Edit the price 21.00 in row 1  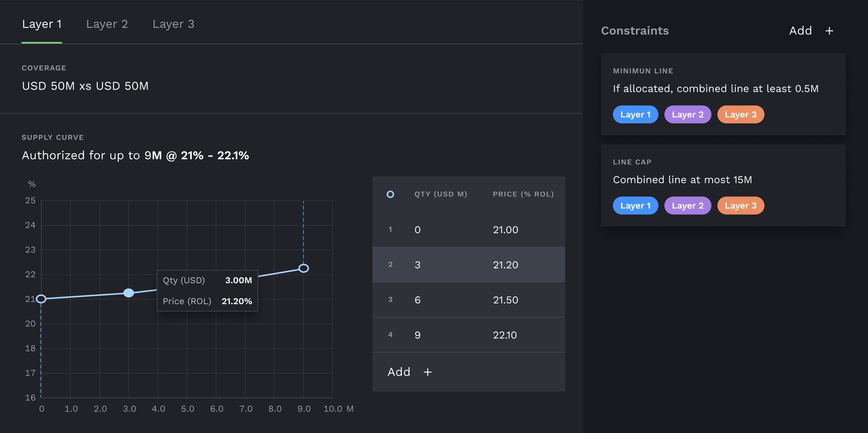[506, 230]
